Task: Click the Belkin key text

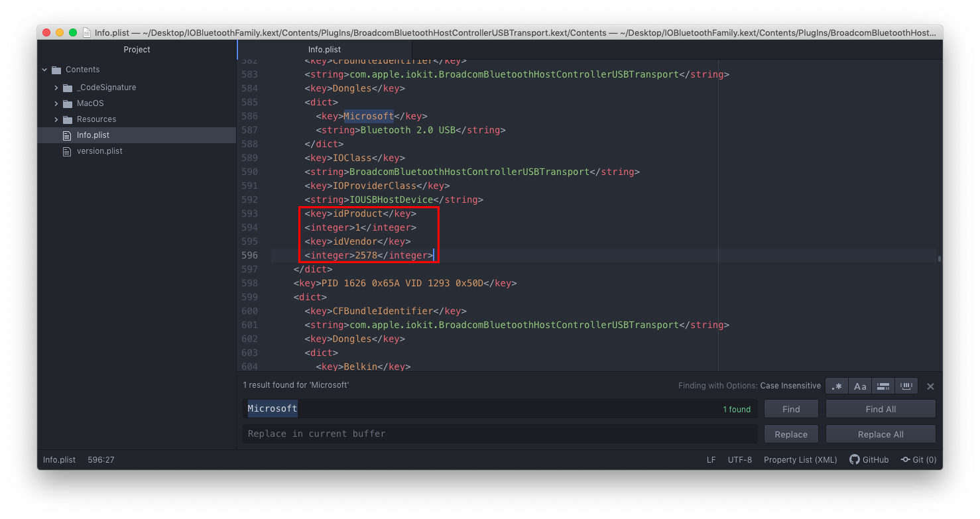Action: [x=360, y=367]
